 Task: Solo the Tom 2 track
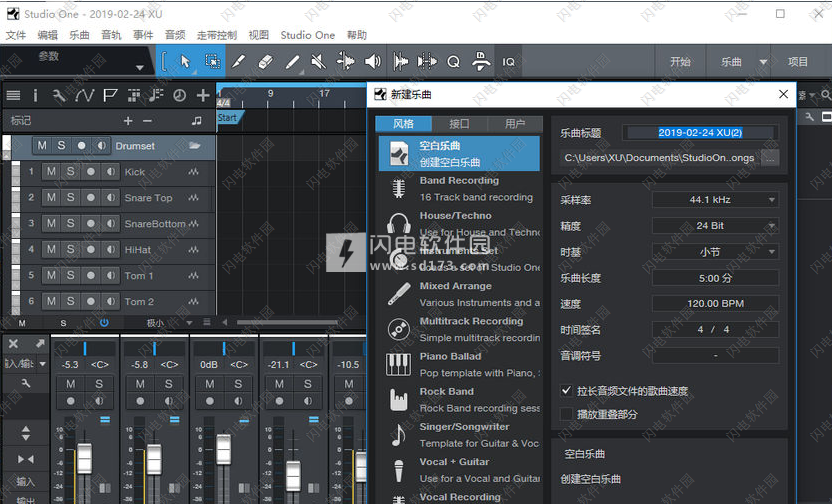tap(71, 301)
